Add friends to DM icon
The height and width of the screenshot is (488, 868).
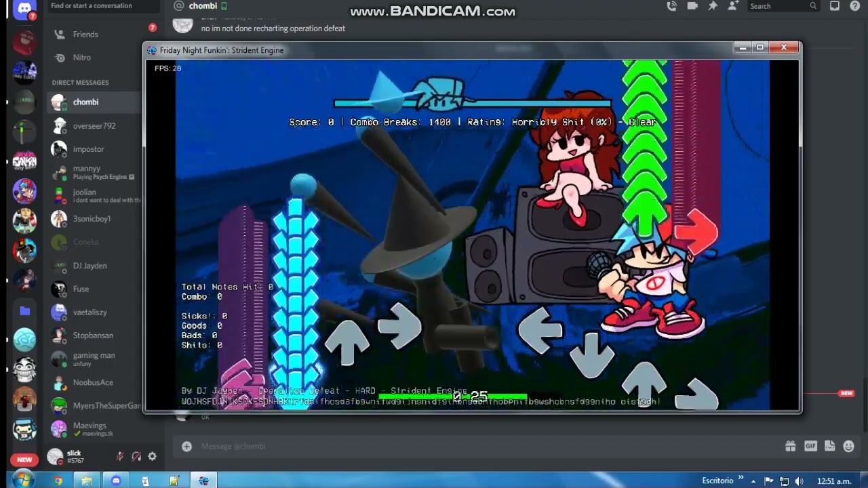(x=733, y=6)
